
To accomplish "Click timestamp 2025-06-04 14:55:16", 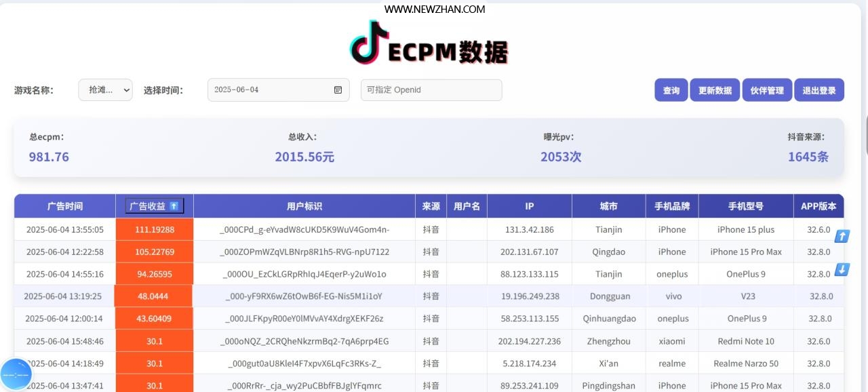I will (65, 275).
